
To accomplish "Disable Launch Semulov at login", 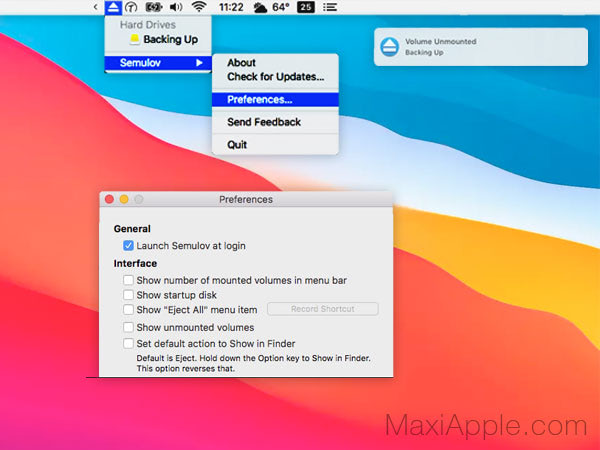I will coord(128,246).
